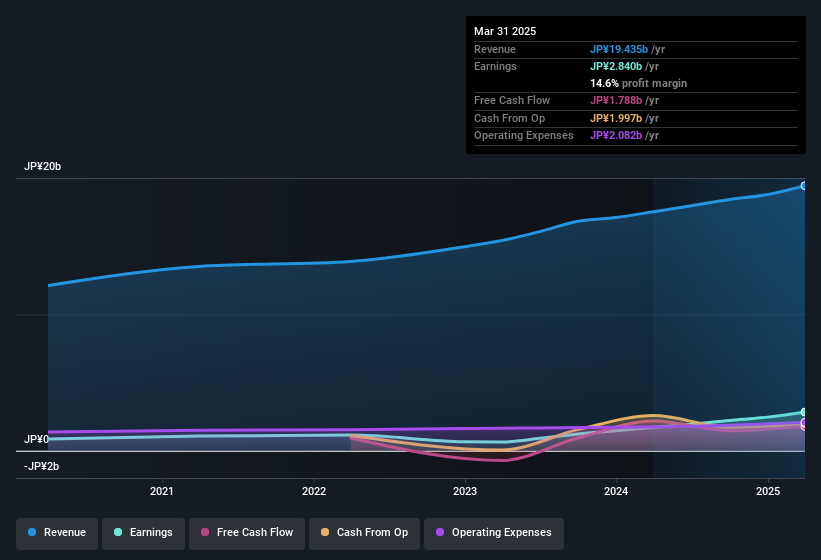
Task: Click the 2022 x-axis label
Action: [x=314, y=491]
